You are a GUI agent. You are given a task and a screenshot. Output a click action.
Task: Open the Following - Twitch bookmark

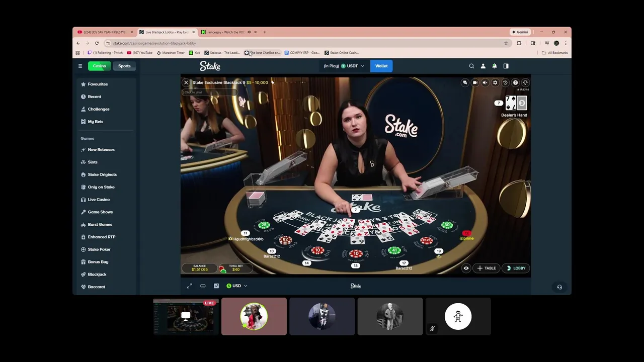105,53
